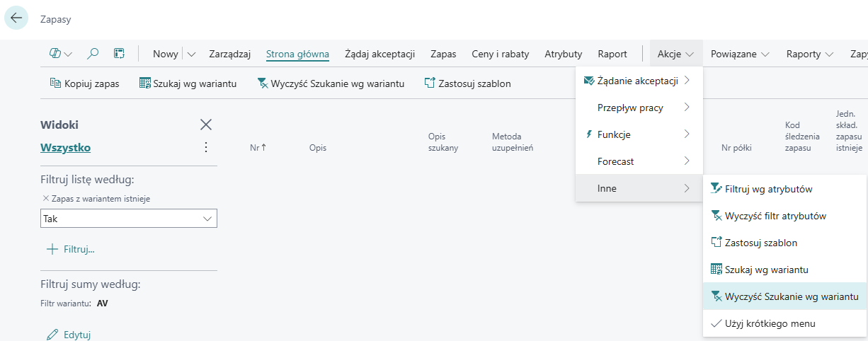868x341 pixels.
Task: Close the Widoki filter pane
Action: (206, 125)
